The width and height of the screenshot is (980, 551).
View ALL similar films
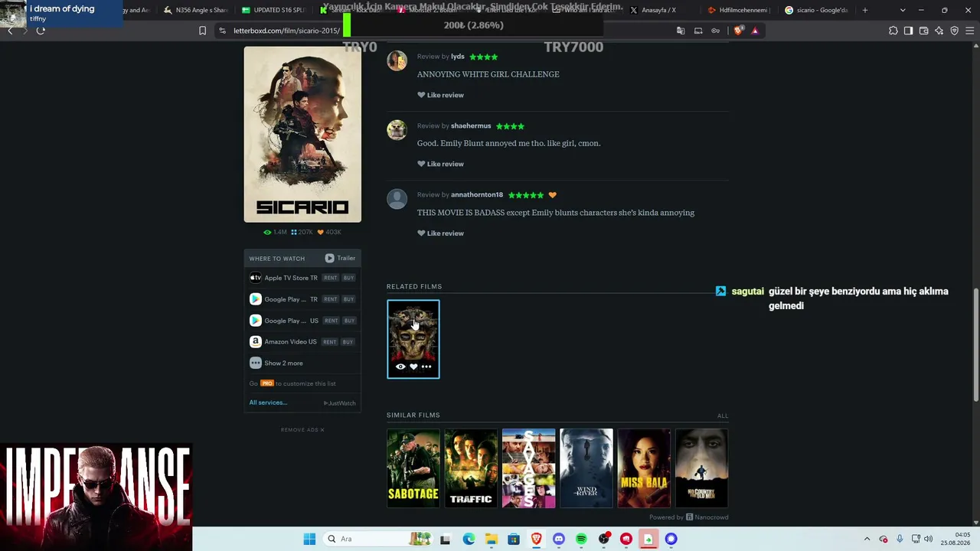pos(723,416)
